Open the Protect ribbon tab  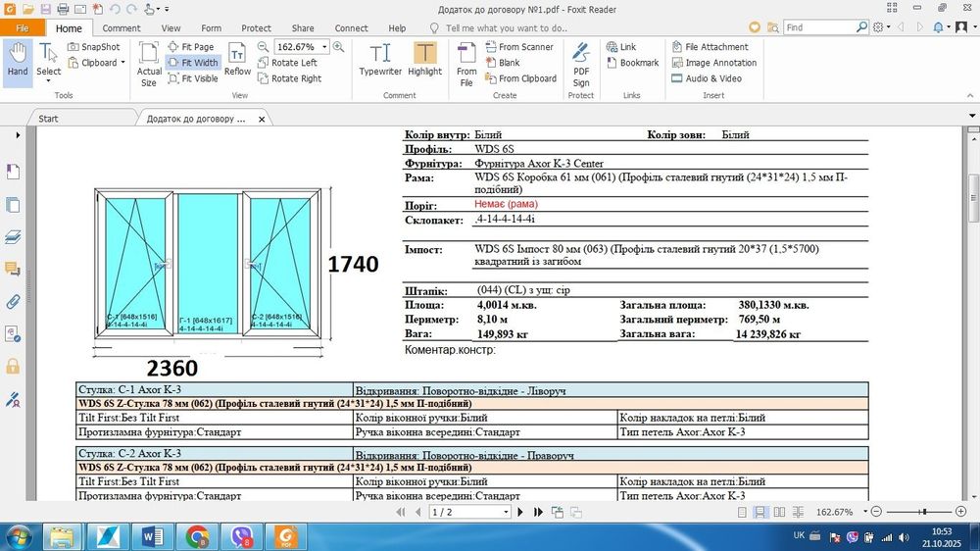[x=256, y=28]
